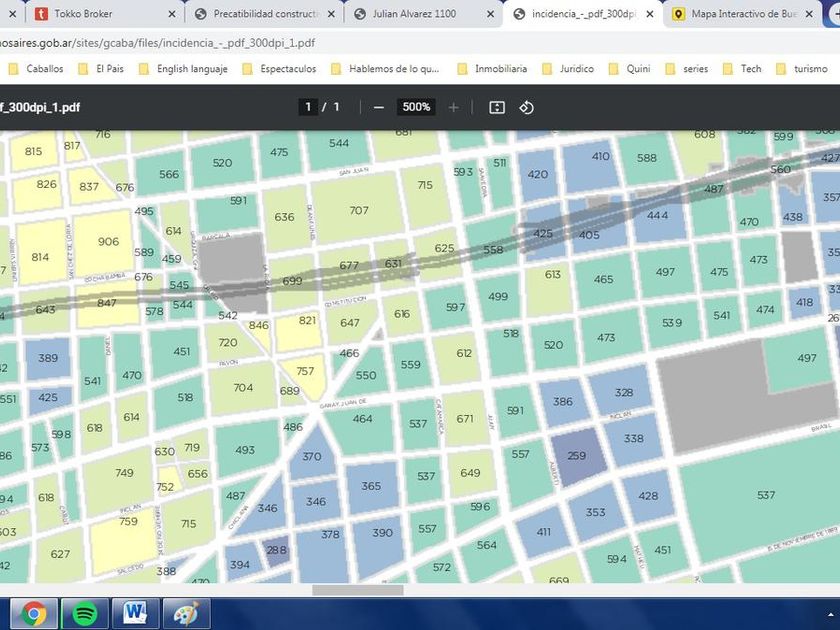Launch Paint from the taskbar

point(186,613)
